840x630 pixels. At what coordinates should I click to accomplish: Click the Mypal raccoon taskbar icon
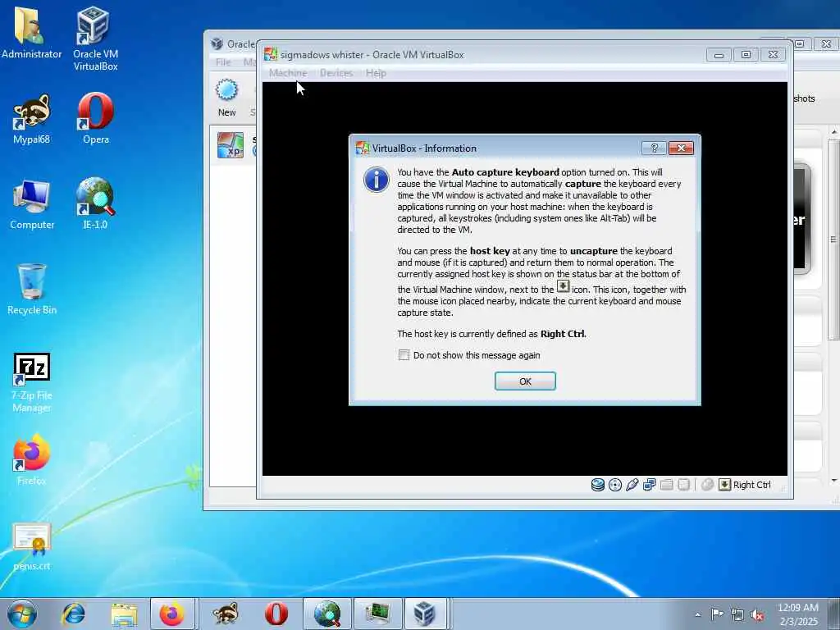tap(226, 614)
